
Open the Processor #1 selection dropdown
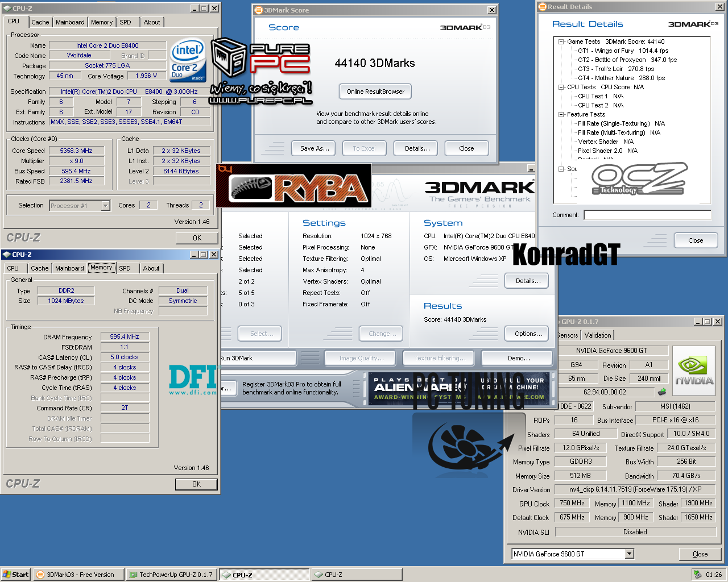pos(105,206)
